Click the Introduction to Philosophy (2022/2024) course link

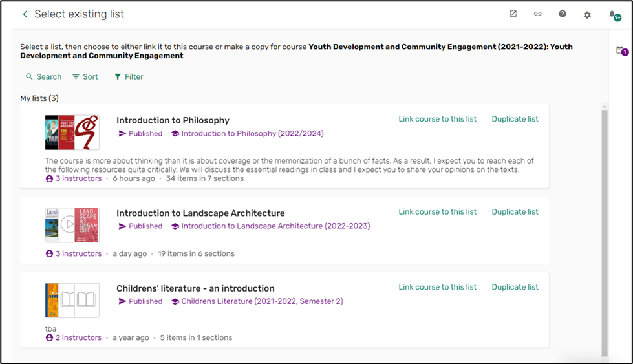pyautogui.click(x=248, y=134)
